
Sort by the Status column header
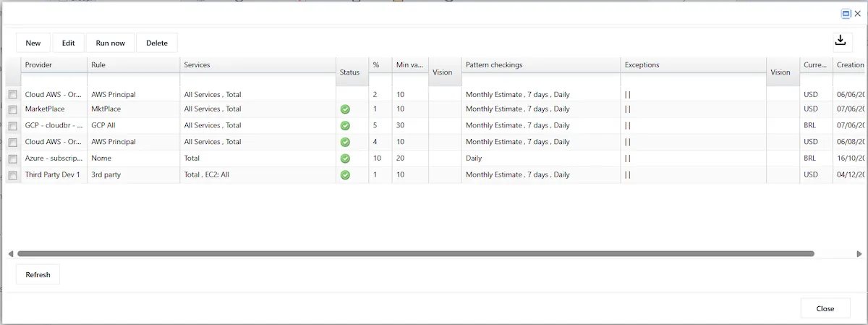[x=352, y=72]
